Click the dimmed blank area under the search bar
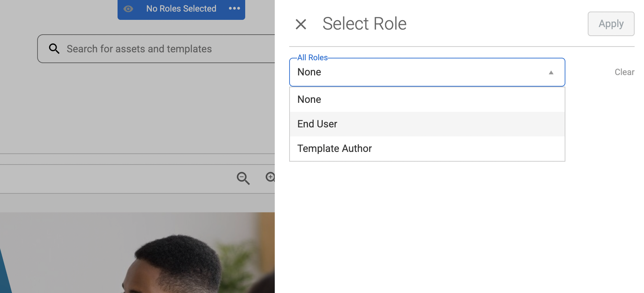 click(x=137, y=108)
